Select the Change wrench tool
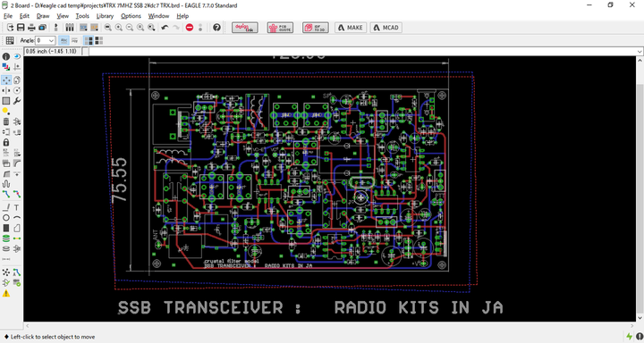 coord(17,101)
